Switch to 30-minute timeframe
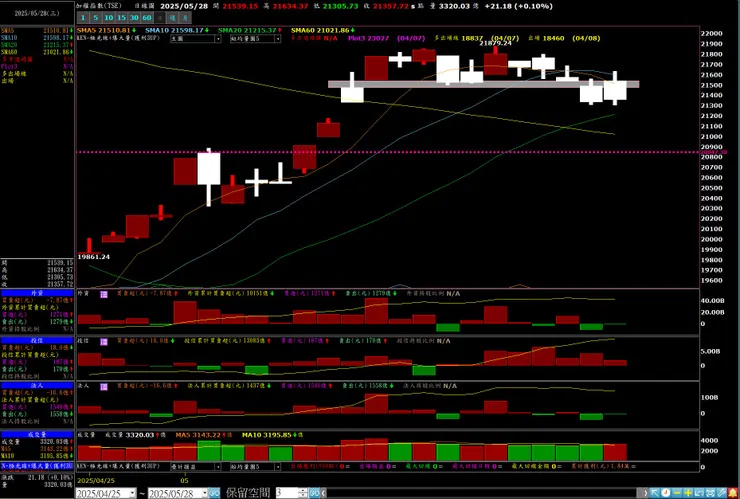Viewport: 740px width, 499px height. 134,18
